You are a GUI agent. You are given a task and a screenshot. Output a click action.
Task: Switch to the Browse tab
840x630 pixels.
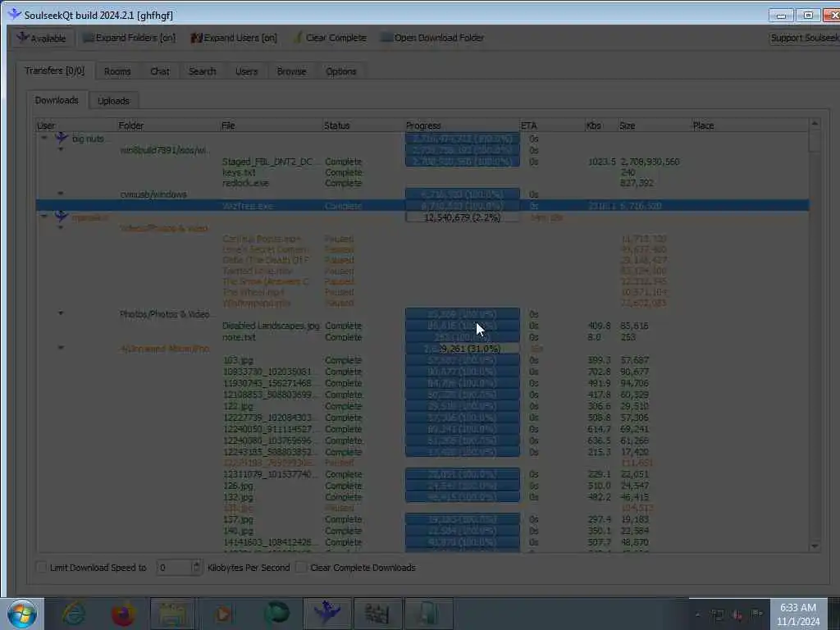pyautogui.click(x=291, y=71)
